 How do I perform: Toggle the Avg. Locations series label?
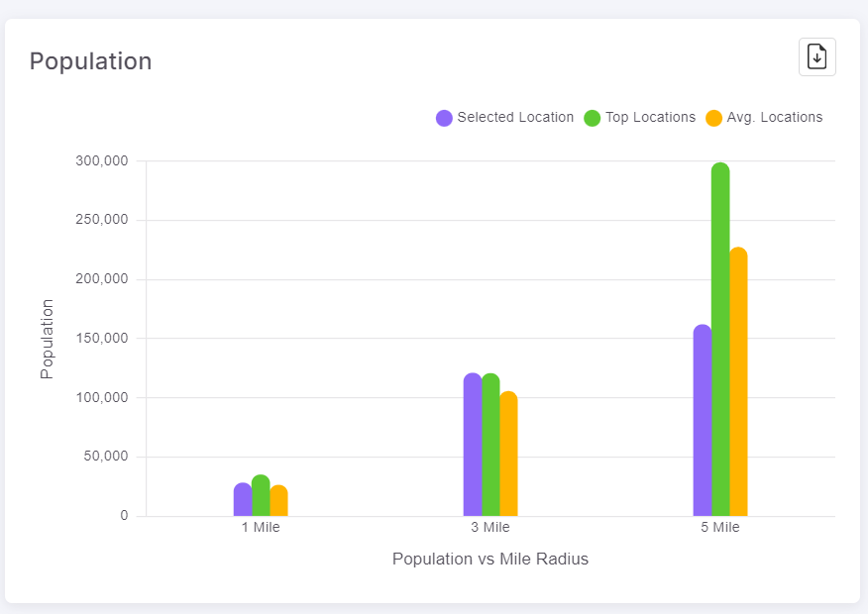click(774, 117)
